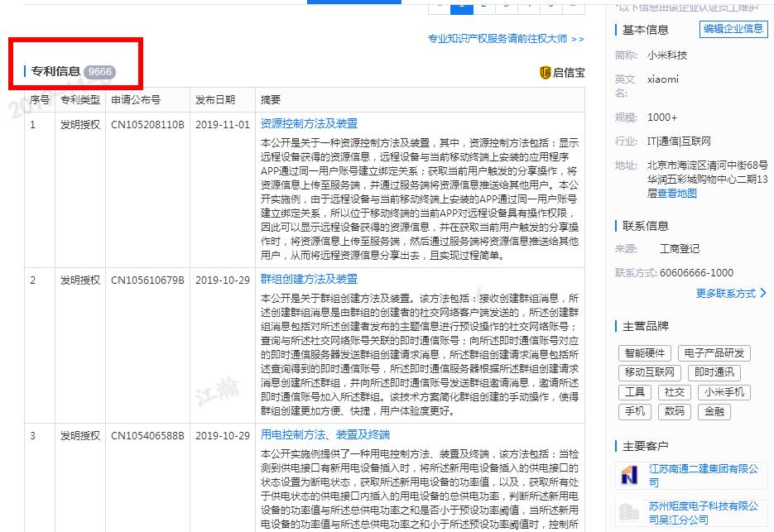Click the 启信宝 shield logo icon
The width and height of the screenshot is (774, 532).
click(x=545, y=73)
